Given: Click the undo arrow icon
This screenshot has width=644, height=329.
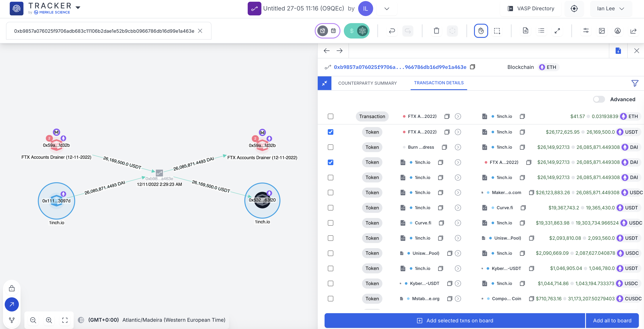Looking at the screenshot, I should pos(392,31).
